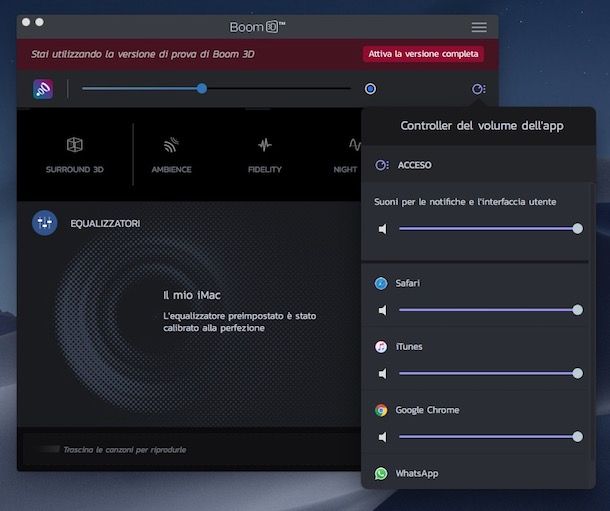The image size is (610, 511).
Task: Mute the Google Chrome volume
Action: (383, 437)
